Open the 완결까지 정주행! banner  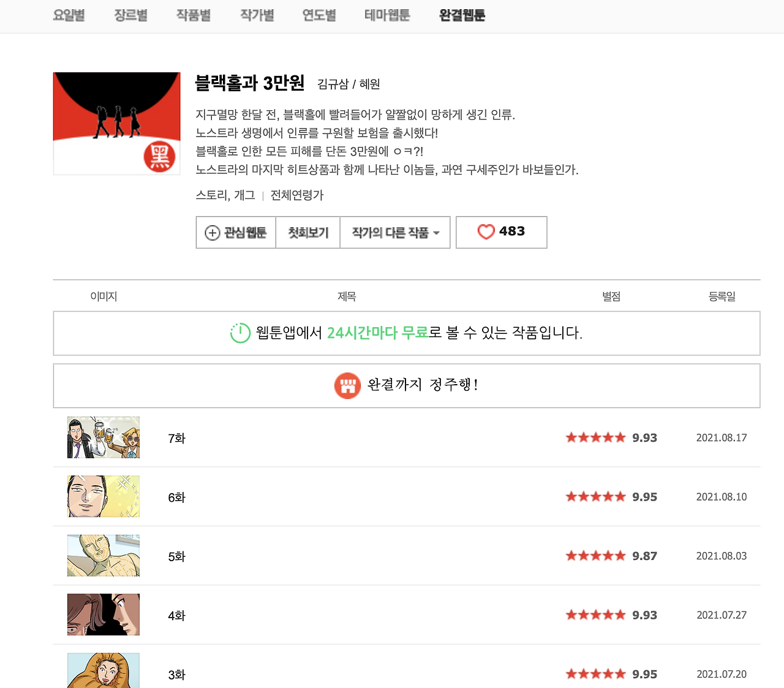pos(407,386)
